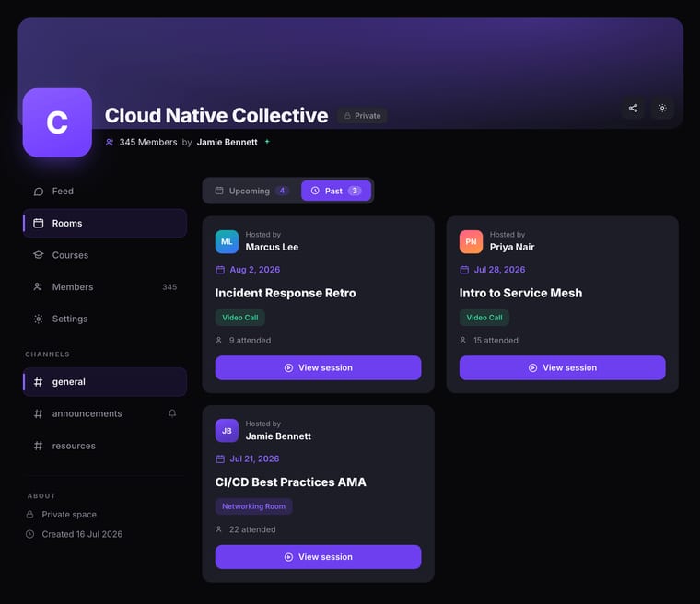Screen dimensions: 700x604
Task: Select the Past tab
Action: (336, 191)
